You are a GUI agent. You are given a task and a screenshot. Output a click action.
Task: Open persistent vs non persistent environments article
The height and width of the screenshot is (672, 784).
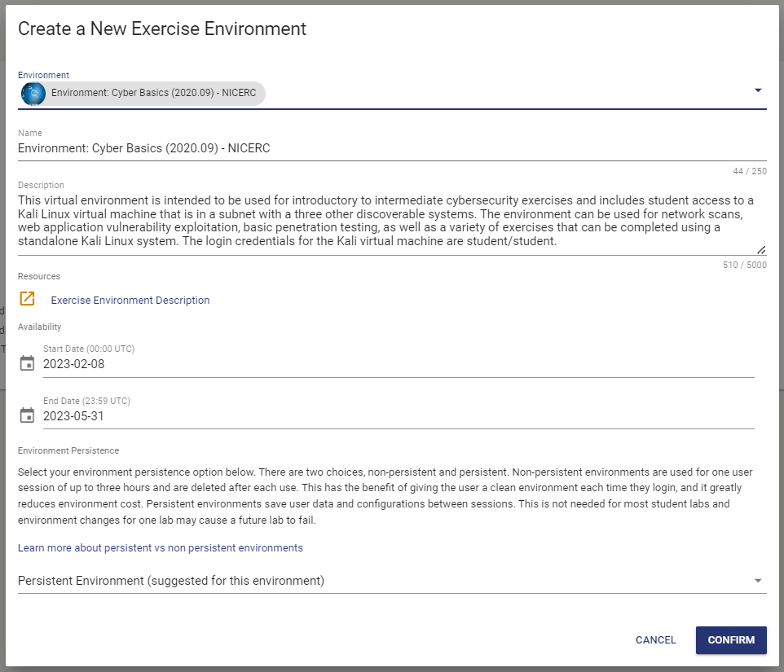161,547
